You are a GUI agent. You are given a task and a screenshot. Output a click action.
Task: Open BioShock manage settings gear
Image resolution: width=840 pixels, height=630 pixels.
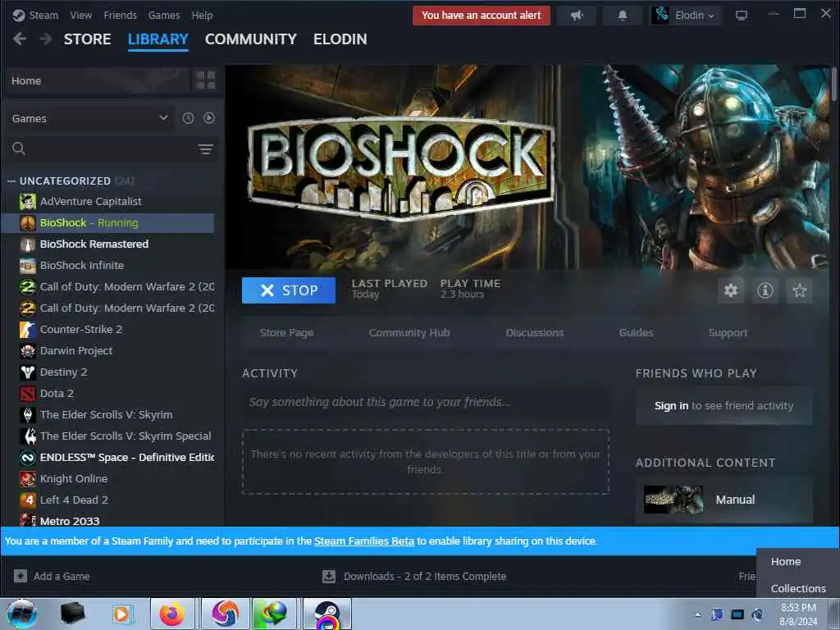coord(731,290)
